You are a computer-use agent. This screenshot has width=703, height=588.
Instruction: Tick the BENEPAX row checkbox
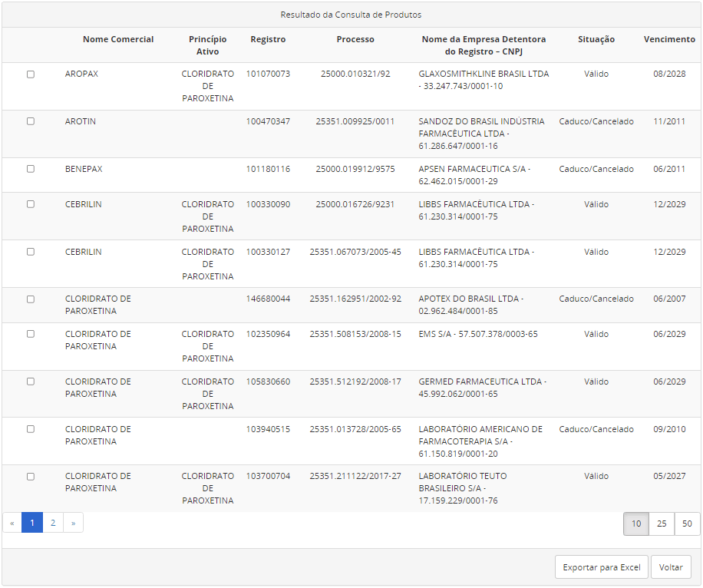[31, 169]
